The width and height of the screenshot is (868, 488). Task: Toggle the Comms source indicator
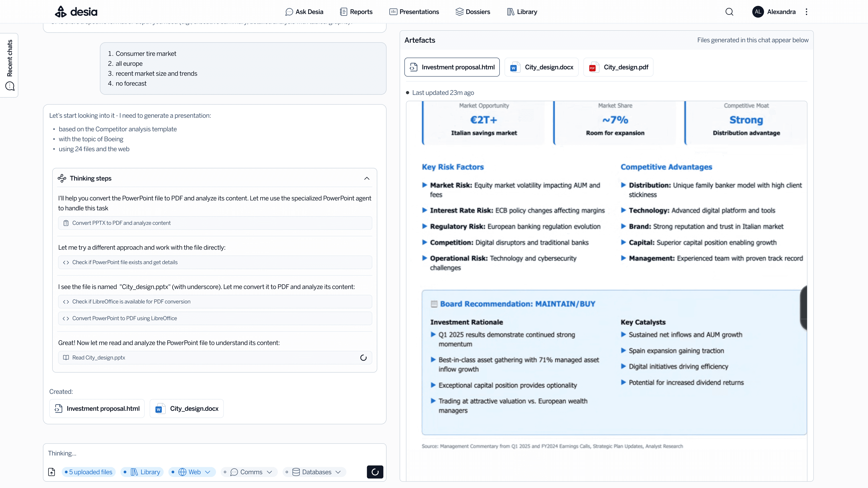[225, 472]
